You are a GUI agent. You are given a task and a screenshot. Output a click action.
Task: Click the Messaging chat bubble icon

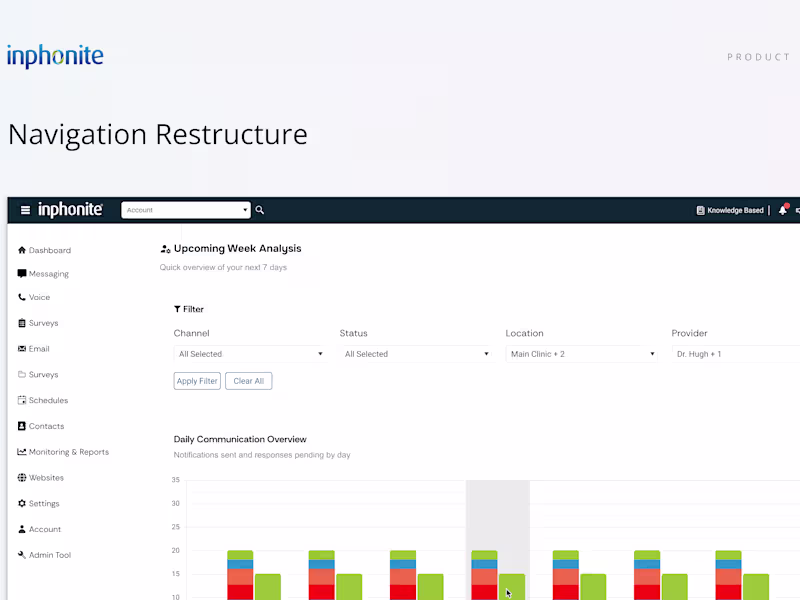click(x=21, y=273)
